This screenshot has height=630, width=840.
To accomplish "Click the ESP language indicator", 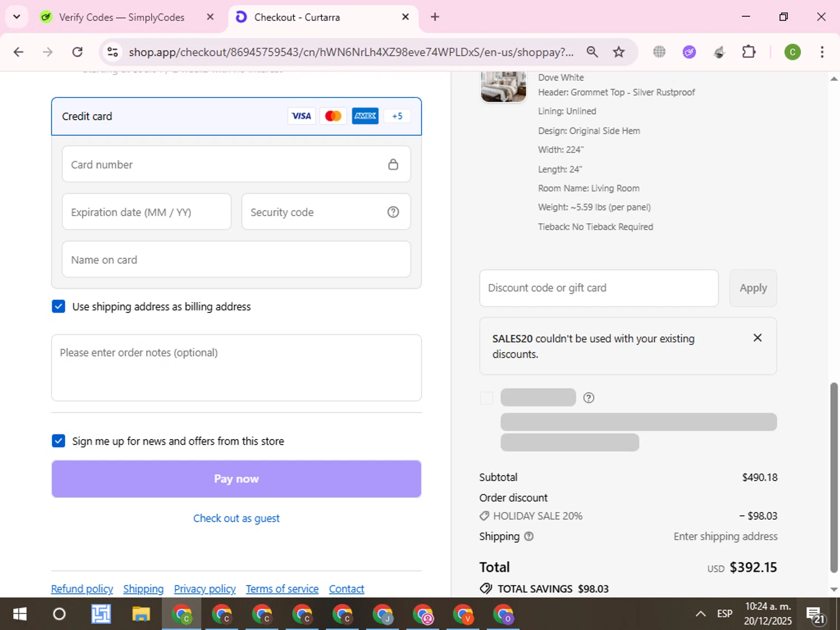I will coord(725,614).
